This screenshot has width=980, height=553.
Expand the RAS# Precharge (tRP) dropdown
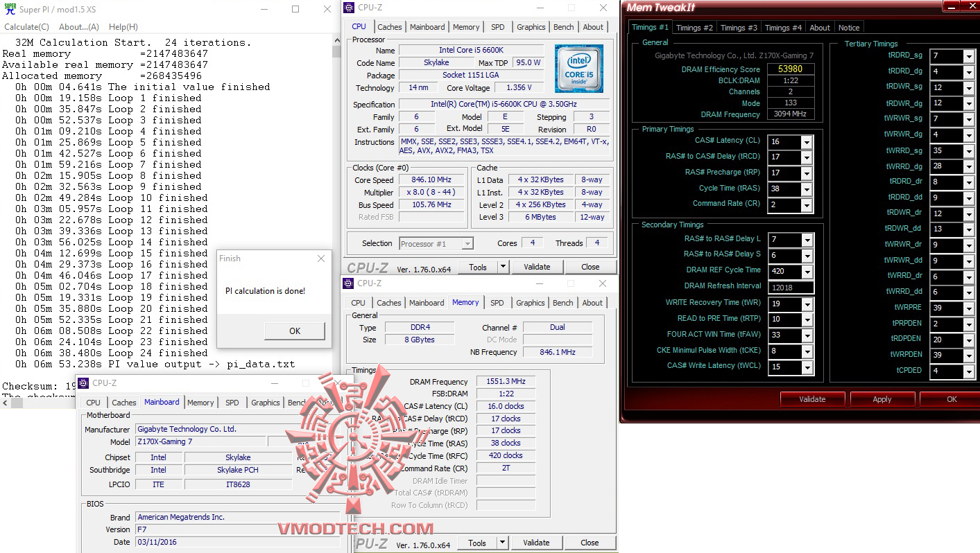pos(807,173)
